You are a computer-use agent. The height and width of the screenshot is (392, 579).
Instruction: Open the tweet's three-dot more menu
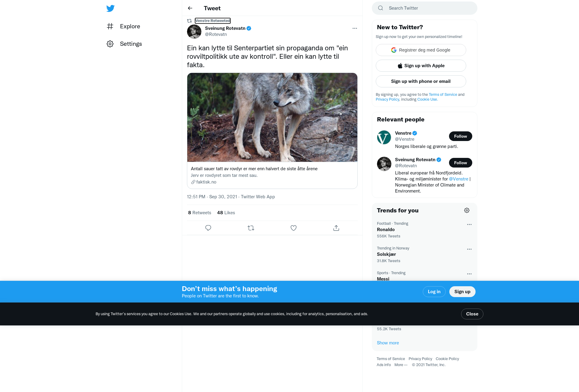click(355, 28)
